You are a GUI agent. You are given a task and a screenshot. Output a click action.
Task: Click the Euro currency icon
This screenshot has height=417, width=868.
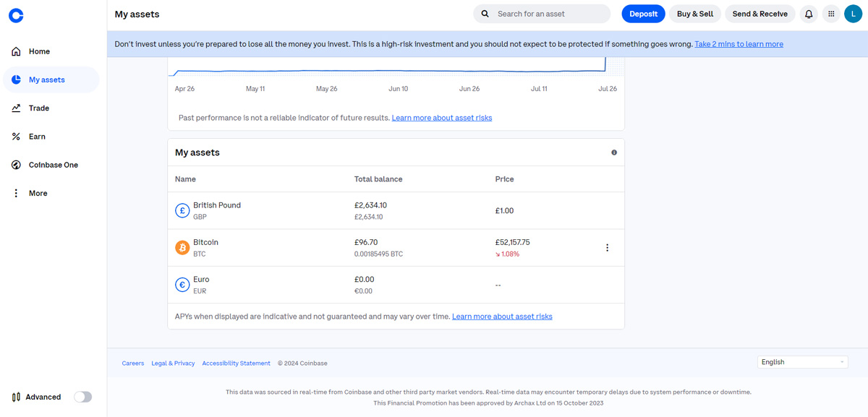click(182, 285)
